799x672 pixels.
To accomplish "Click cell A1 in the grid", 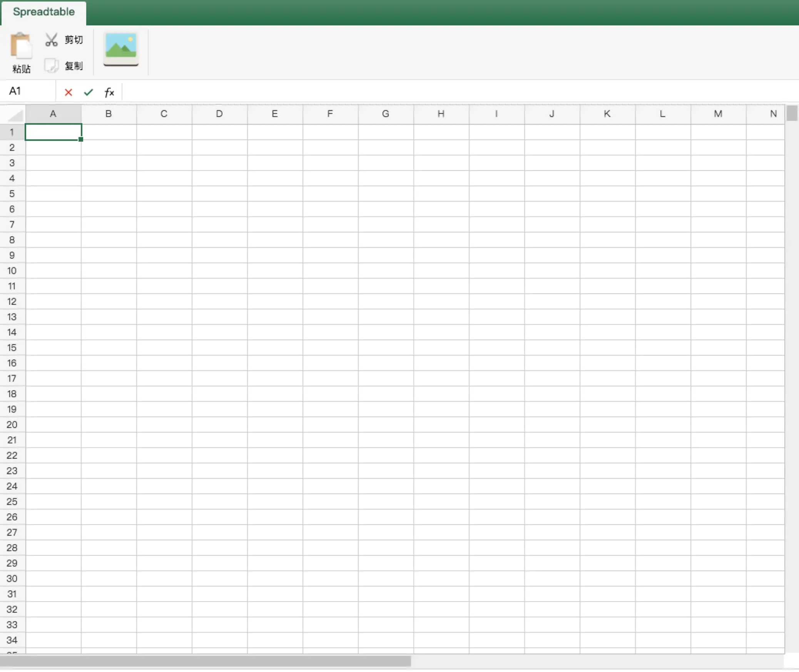I will [x=53, y=132].
